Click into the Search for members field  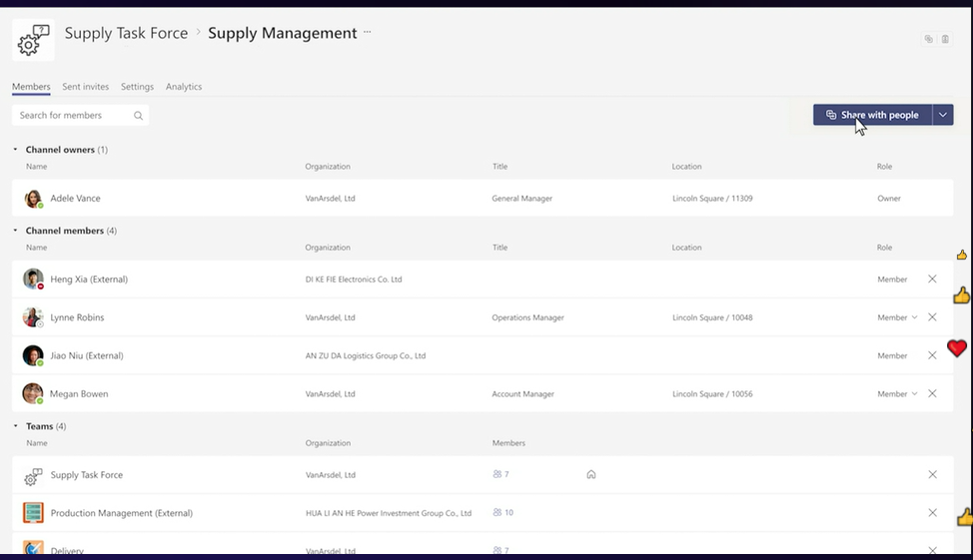click(x=80, y=116)
